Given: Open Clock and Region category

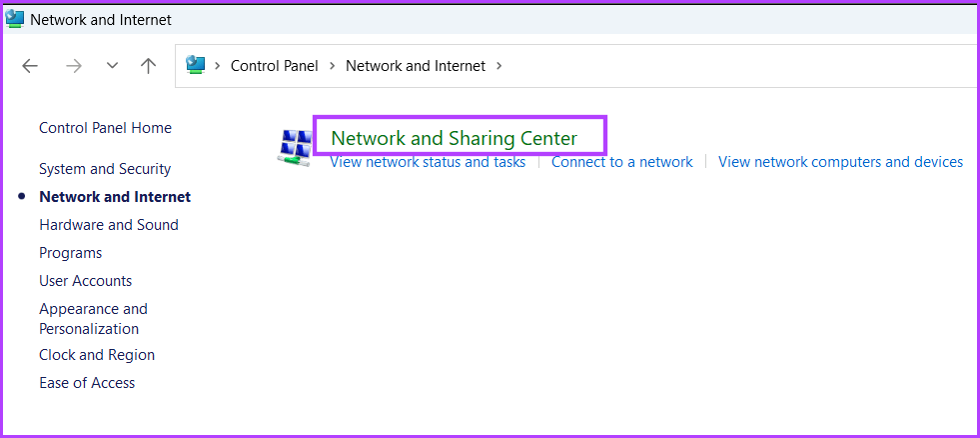Looking at the screenshot, I should (97, 355).
